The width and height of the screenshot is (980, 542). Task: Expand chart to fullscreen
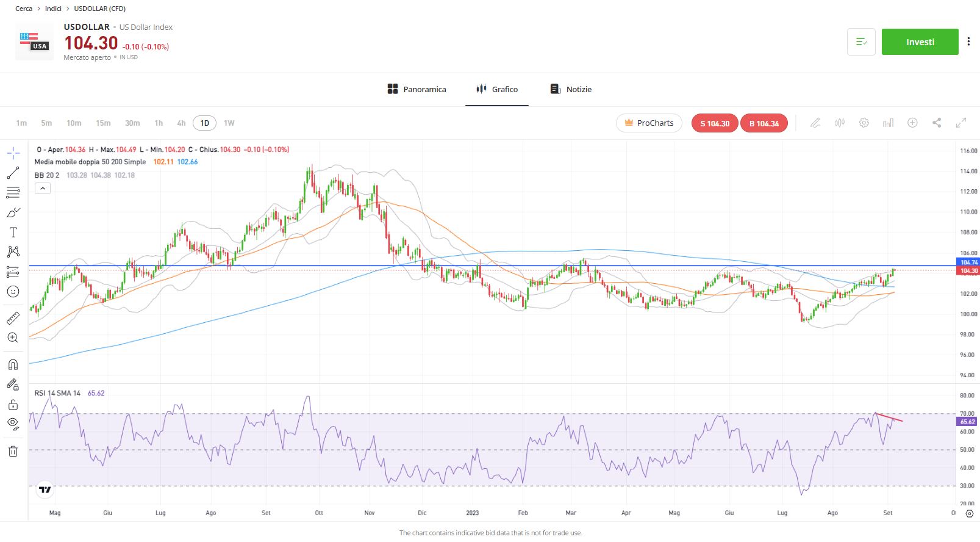pyautogui.click(x=961, y=123)
